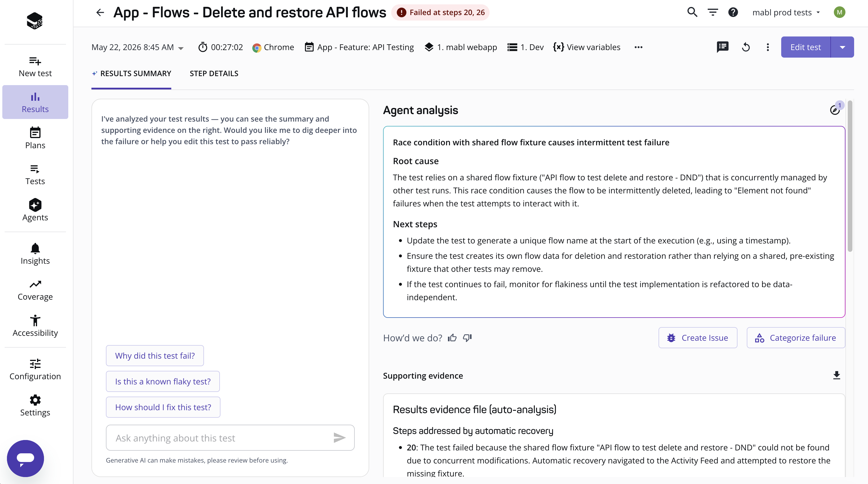868x484 pixels.
Task: Click Categorize failure button
Action: pyautogui.click(x=796, y=338)
